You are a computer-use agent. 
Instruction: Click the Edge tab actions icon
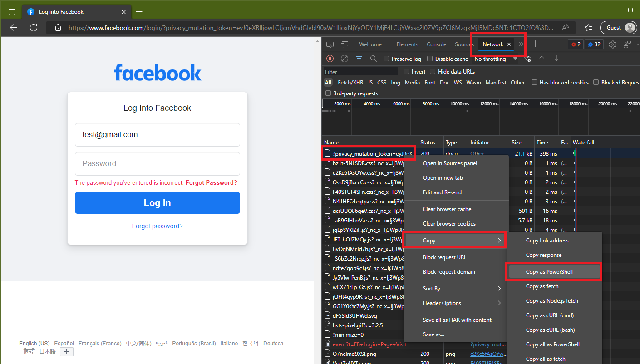click(x=12, y=12)
